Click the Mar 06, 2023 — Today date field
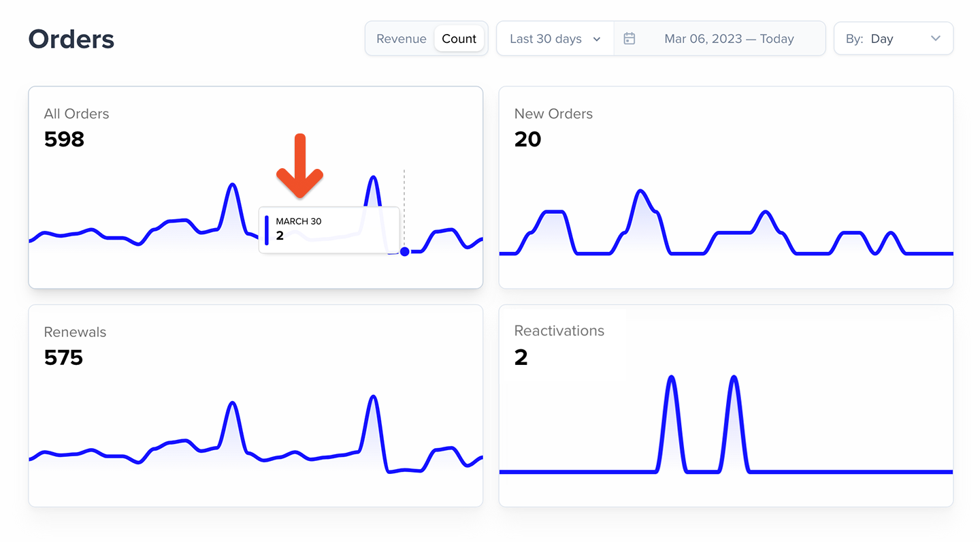The width and height of the screenshot is (980, 542). pos(728,39)
